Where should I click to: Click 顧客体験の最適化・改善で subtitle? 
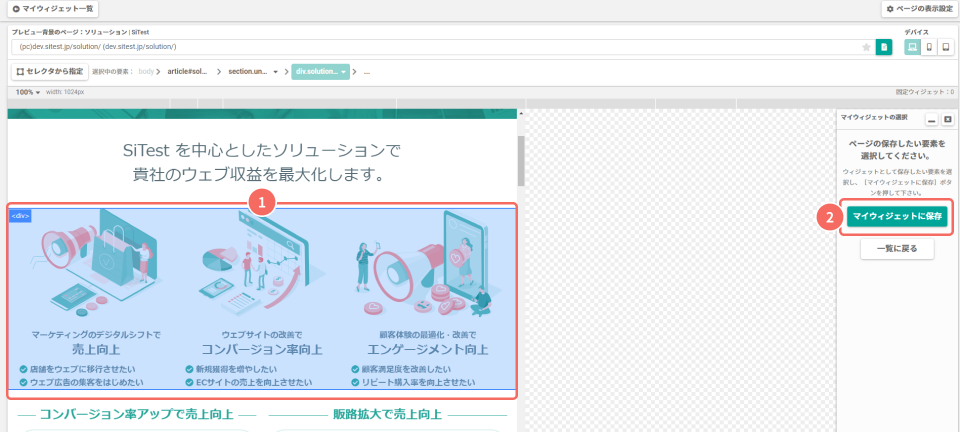[x=427, y=335]
